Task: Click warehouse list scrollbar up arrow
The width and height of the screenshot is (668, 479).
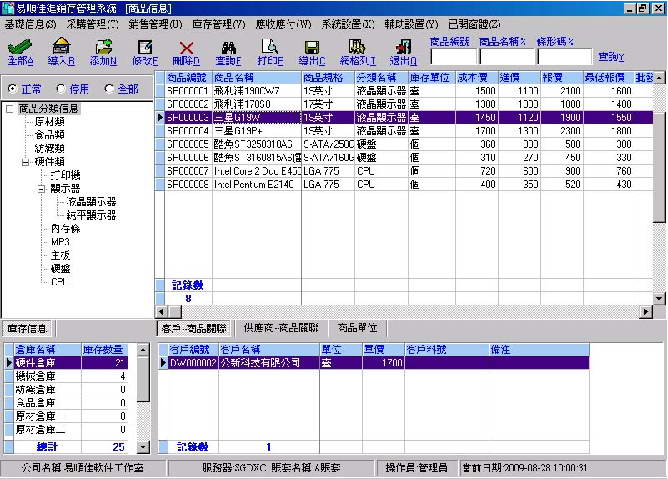Action: pos(144,349)
